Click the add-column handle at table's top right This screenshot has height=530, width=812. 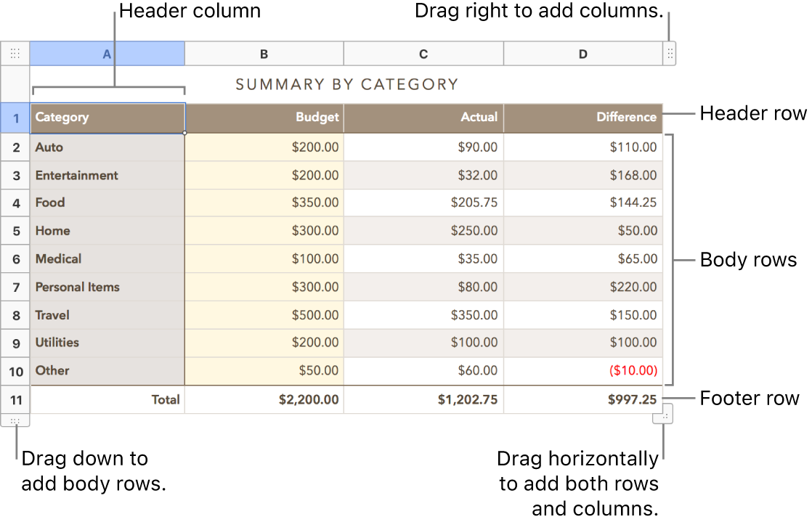click(x=669, y=53)
